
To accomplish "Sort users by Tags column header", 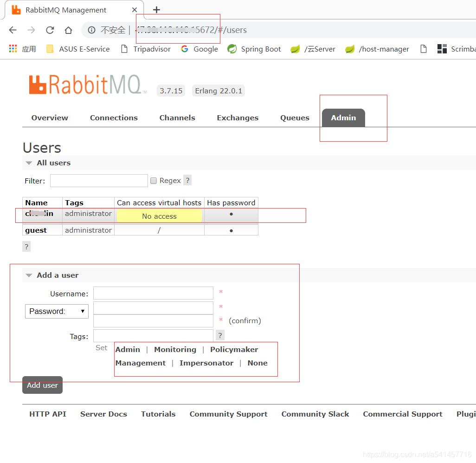I will pos(74,202).
